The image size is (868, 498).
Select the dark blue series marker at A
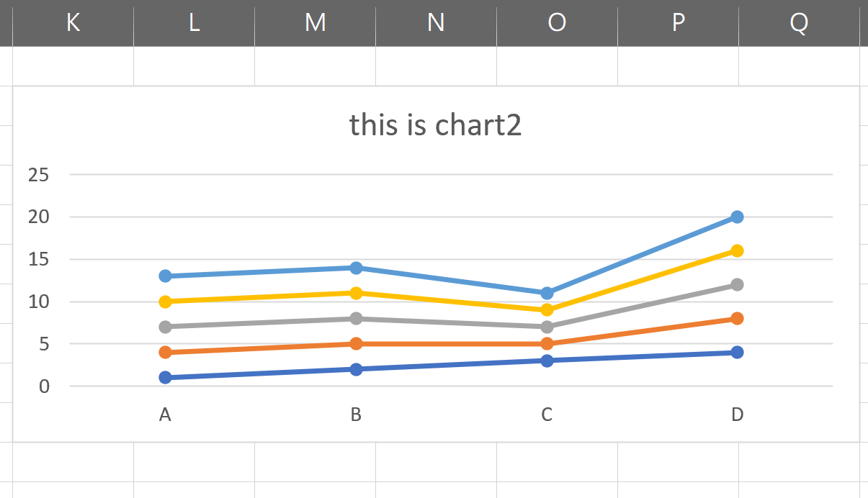(165, 377)
